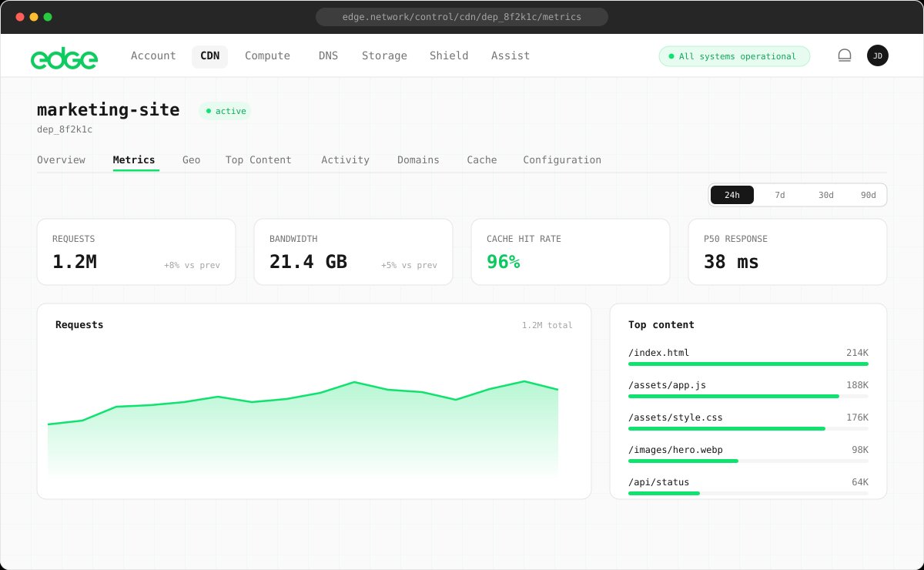Open the Storage section
The image size is (924, 570).
[384, 56]
